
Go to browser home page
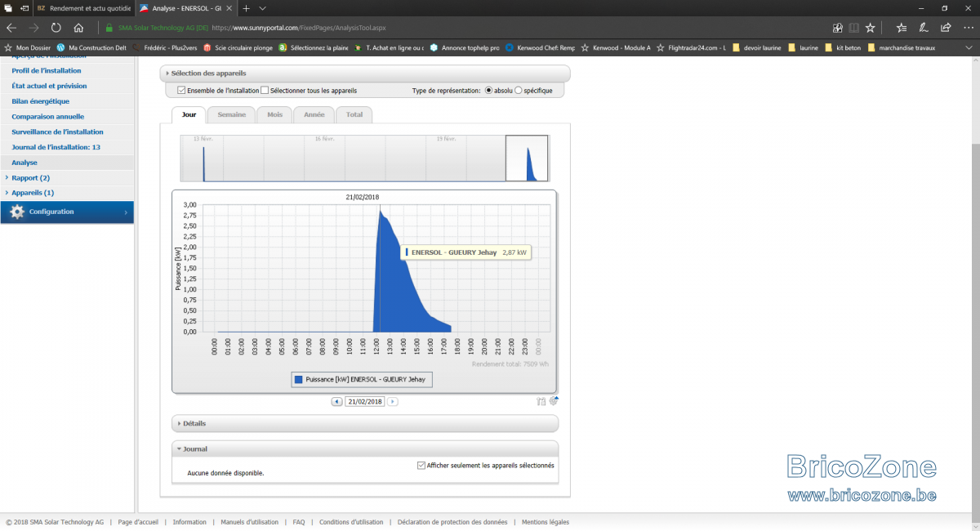pos(78,27)
